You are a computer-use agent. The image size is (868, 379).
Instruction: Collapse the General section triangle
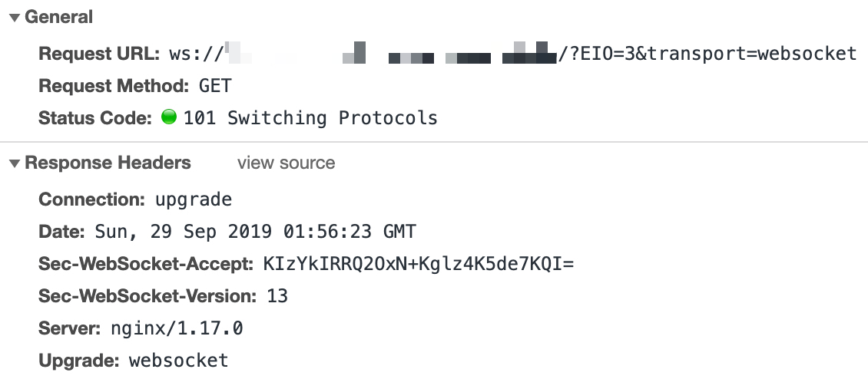(x=15, y=18)
